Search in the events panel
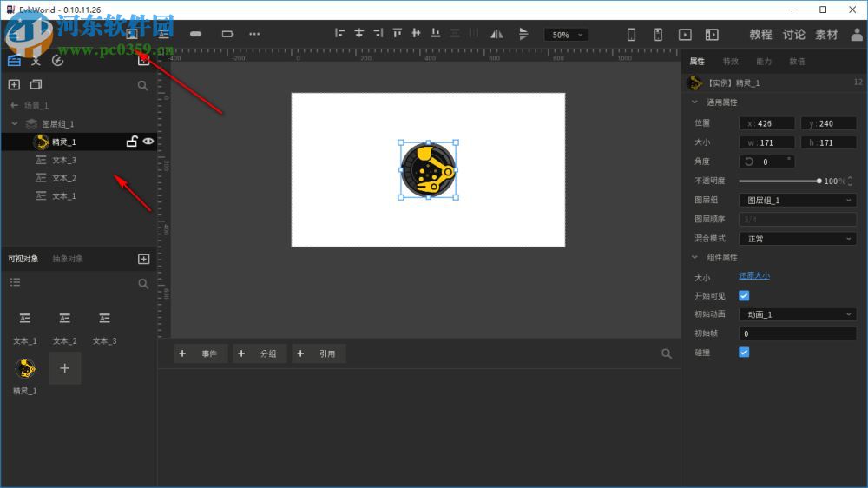Screen dimensions: 868x488 (667, 353)
